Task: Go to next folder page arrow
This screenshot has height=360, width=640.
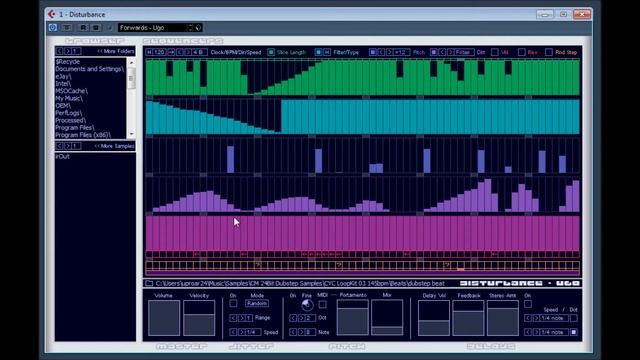Action: click(x=68, y=51)
